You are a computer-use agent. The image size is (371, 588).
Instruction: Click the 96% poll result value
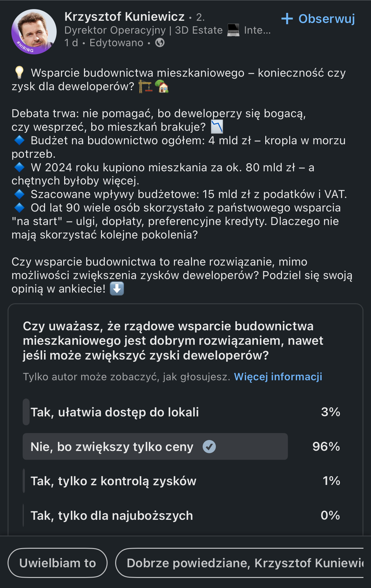click(326, 447)
